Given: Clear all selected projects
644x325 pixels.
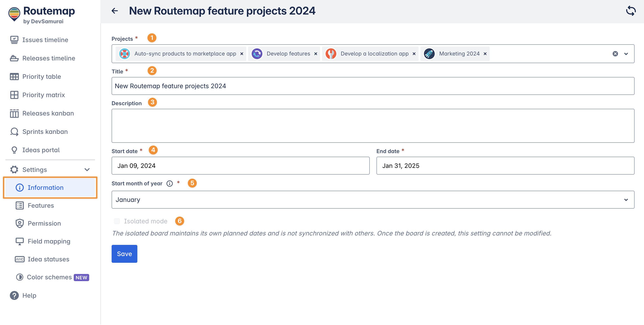Looking at the screenshot, I should tap(615, 54).
